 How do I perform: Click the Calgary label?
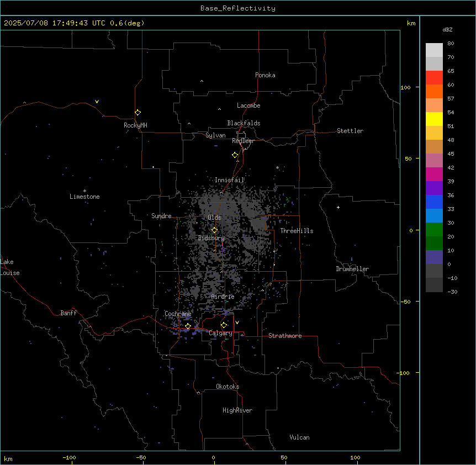(x=220, y=333)
